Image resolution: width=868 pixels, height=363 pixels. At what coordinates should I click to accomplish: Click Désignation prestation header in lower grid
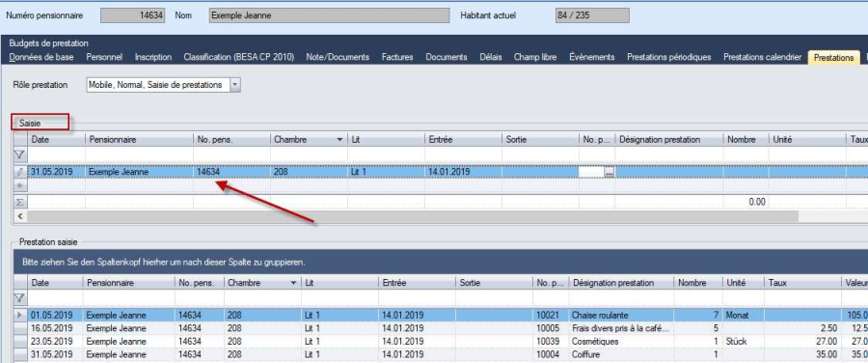622,283
